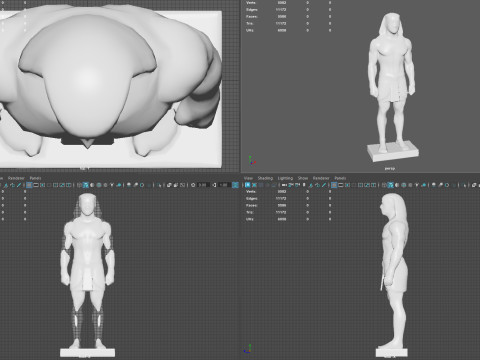Viewport: 480px width, 360px height.
Task: Switch front view to Wireframe shading
Action: pyautogui.click(x=79, y=185)
